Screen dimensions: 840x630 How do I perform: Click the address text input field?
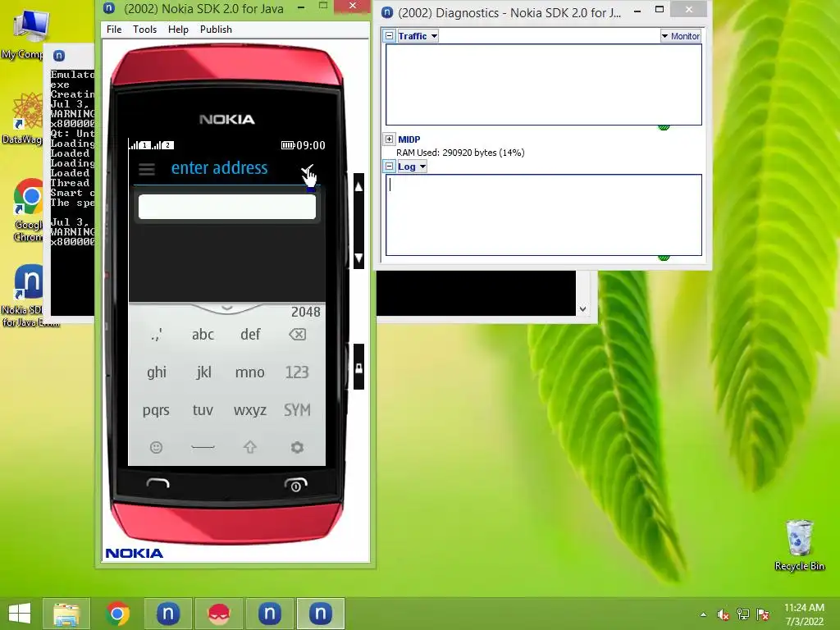(x=227, y=207)
